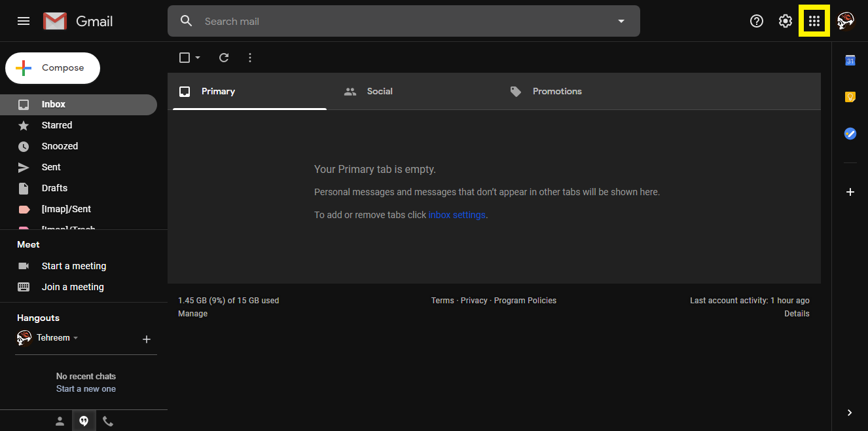Image resolution: width=868 pixels, height=431 pixels.
Task: Click the video camera icon for Start a meeting
Action: (x=24, y=266)
